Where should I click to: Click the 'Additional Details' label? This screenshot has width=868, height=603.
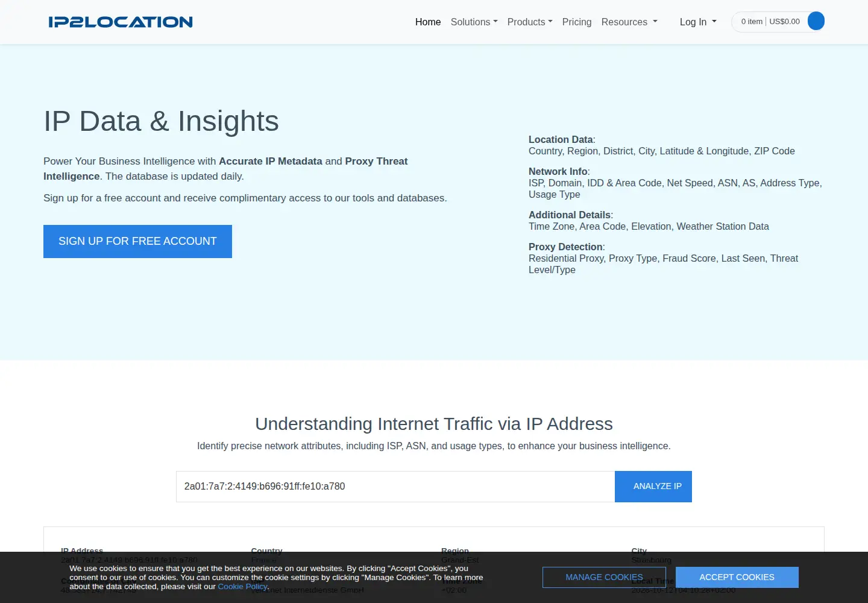[x=570, y=215]
